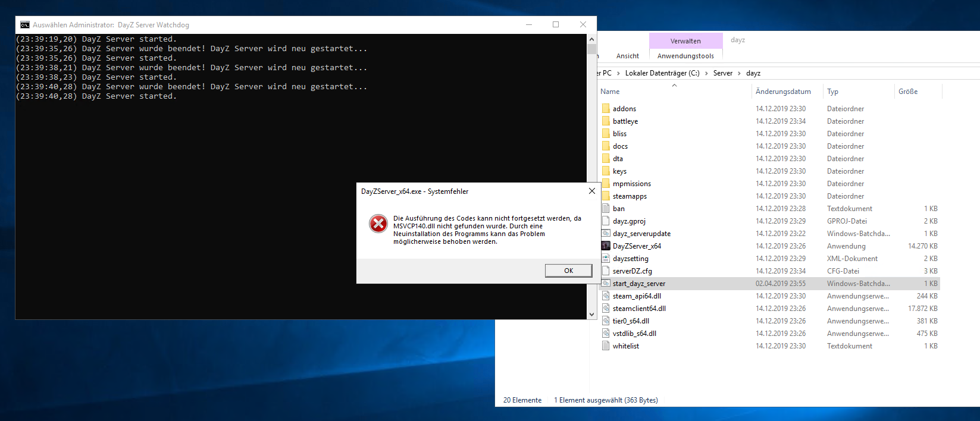Open the Anwendungstools ribbon tab
Image resolution: width=980 pixels, height=421 pixels.
pyautogui.click(x=685, y=56)
